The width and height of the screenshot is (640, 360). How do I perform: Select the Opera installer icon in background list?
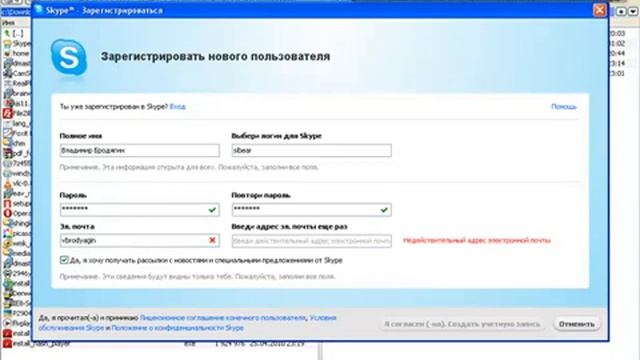pyautogui.click(x=7, y=213)
